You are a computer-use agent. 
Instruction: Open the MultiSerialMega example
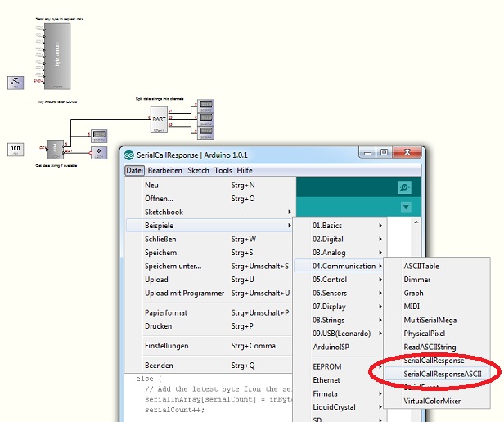tap(437, 320)
